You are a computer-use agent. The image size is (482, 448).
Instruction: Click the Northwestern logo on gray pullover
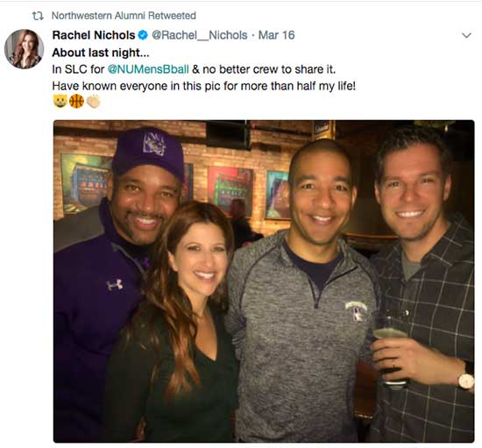click(x=357, y=310)
